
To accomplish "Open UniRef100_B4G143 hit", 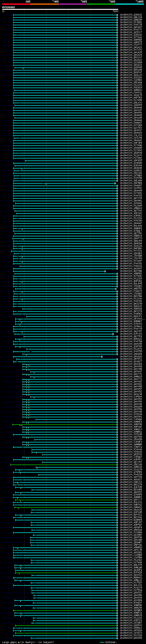I will [131, 306].
